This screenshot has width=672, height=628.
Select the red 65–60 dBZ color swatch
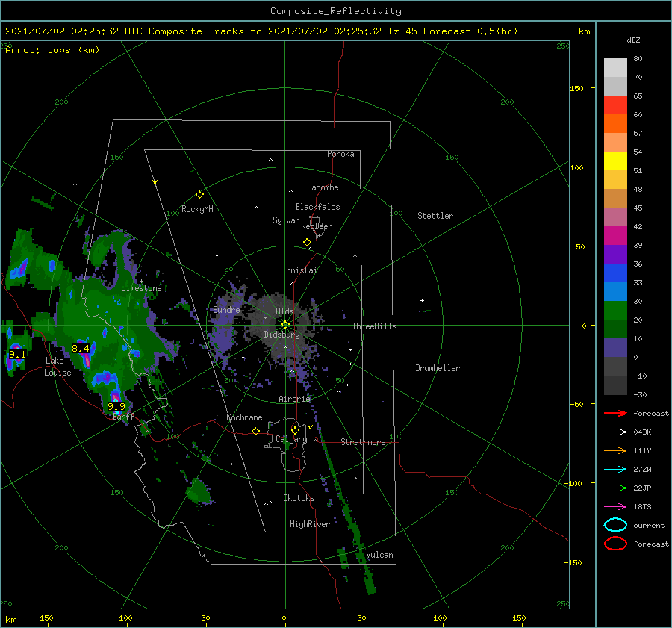(x=615, y=105)
